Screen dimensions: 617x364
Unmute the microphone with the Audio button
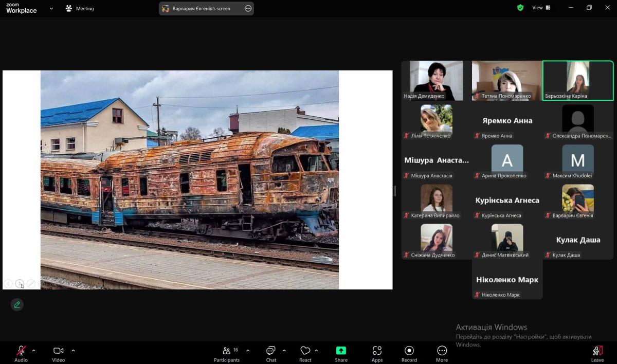[21, 352]
